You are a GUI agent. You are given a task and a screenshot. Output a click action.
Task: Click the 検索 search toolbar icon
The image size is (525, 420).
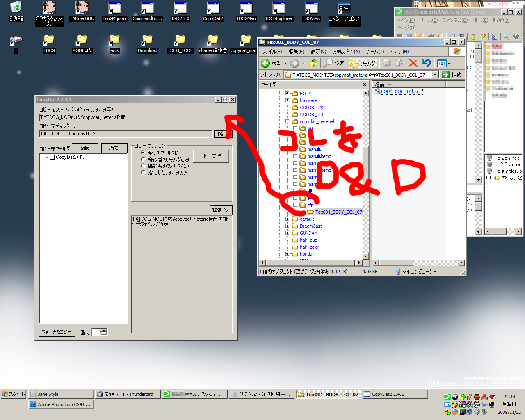(x=334, y=63)
